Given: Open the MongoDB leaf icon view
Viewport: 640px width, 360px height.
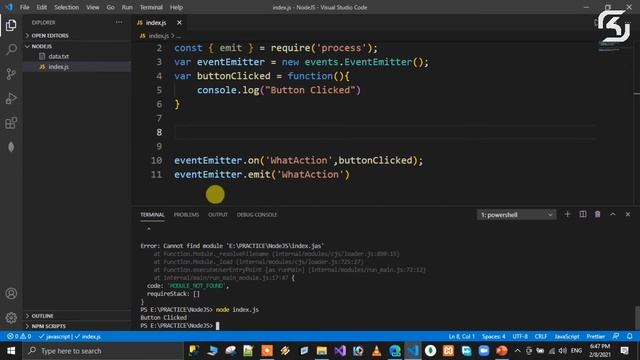Looking at the screenshot, I should [11, 147].
